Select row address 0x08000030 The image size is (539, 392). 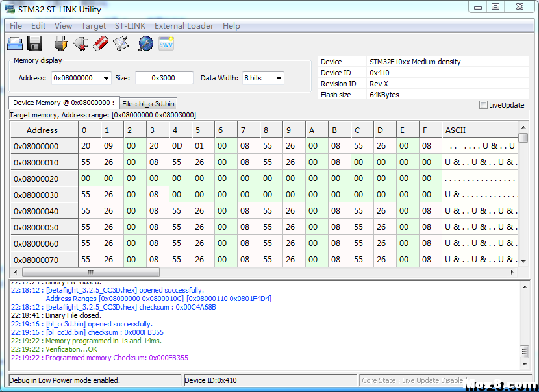pos(44,195)
